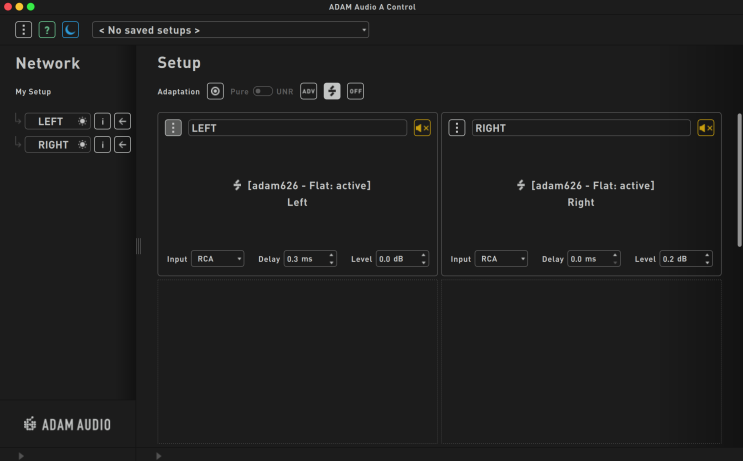The width and height of the screenshot is (743, 461).
Task: Increase the RIGHT speaker Delay value
Action: (615, 255)
